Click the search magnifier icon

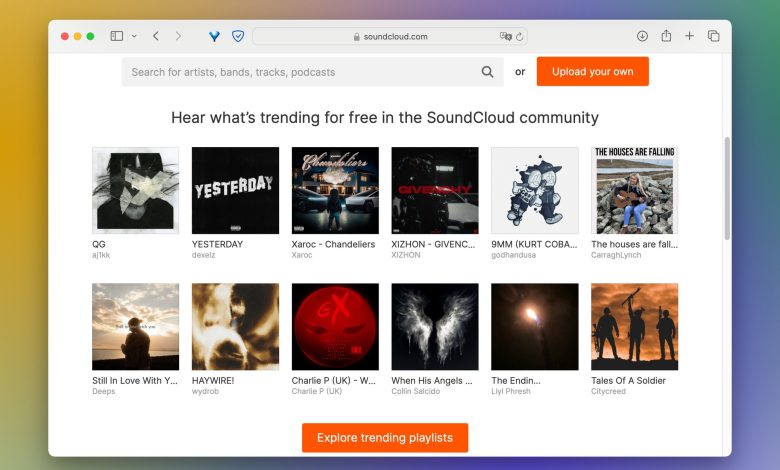[x=487, y=72]
